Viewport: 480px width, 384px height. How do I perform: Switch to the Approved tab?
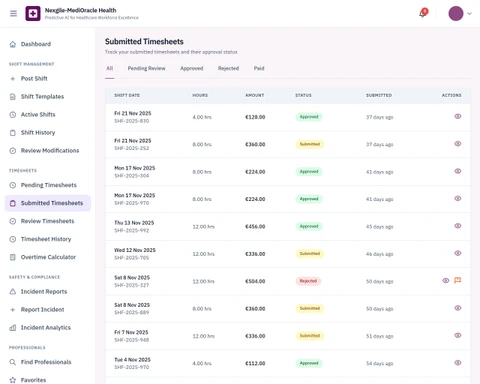click(x=192, y=69)
